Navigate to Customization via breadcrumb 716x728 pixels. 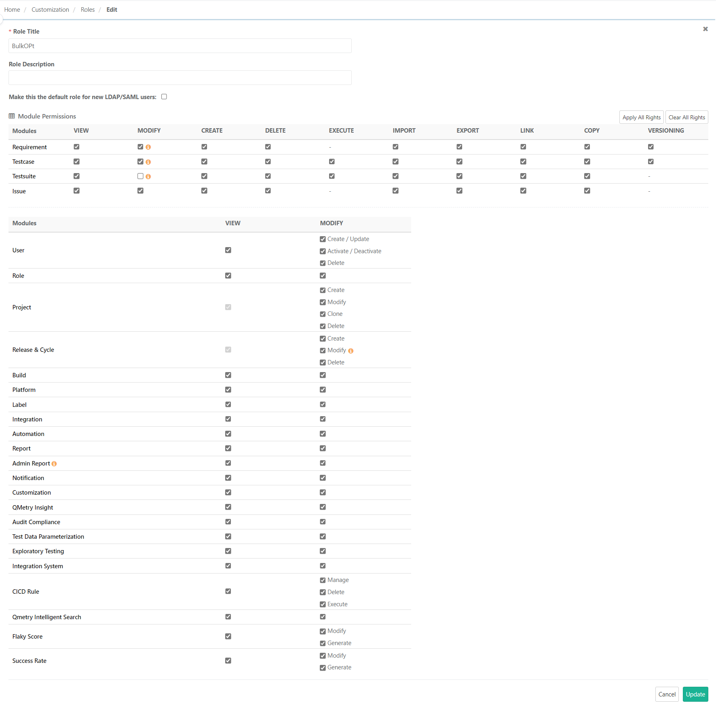coord(50,9)
